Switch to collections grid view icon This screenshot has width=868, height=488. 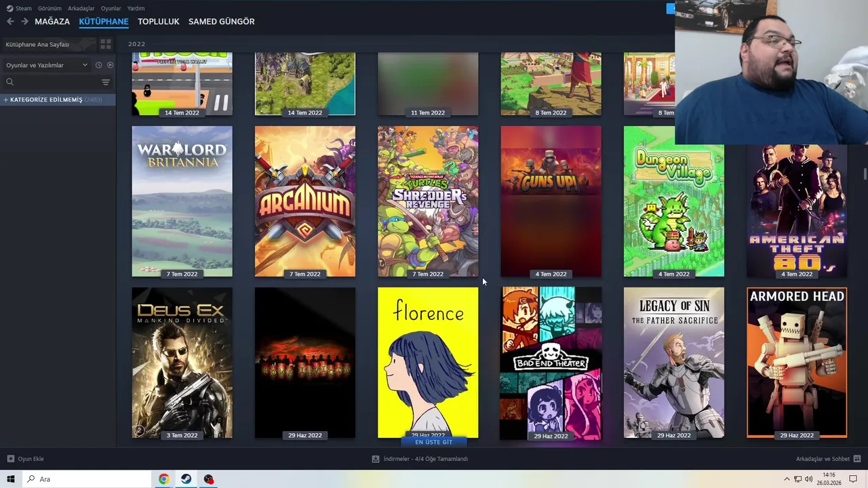pyautogui.click(x=106, y=44)
